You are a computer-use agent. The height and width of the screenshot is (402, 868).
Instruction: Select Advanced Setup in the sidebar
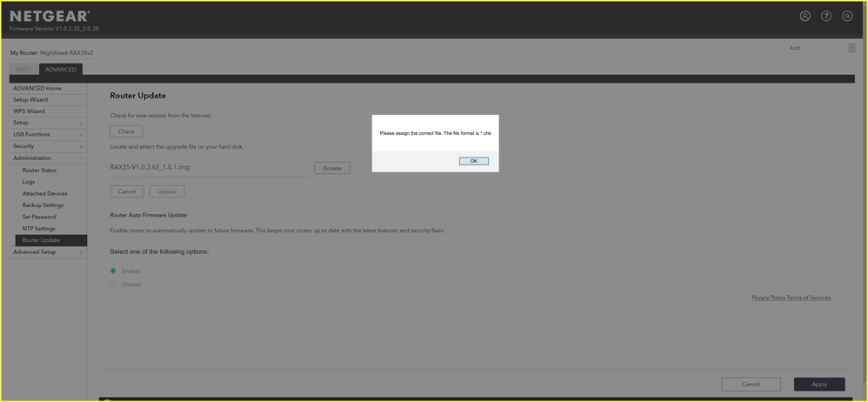tap(34, 252)
